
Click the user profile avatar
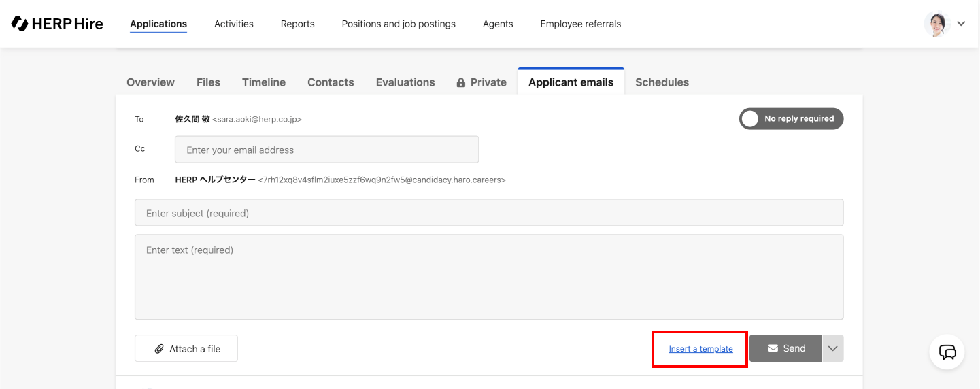pos(937,24)
